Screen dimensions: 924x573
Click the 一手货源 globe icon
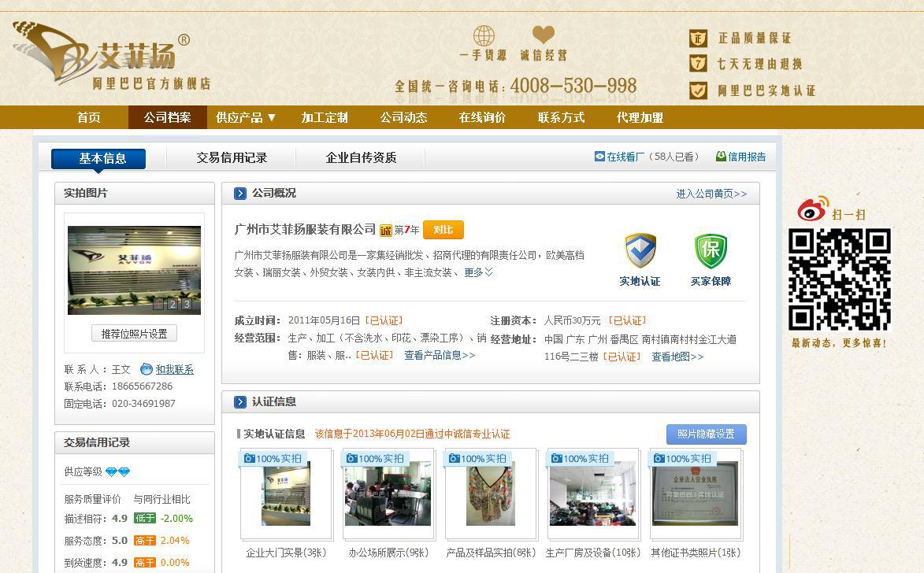click(484, 35)
